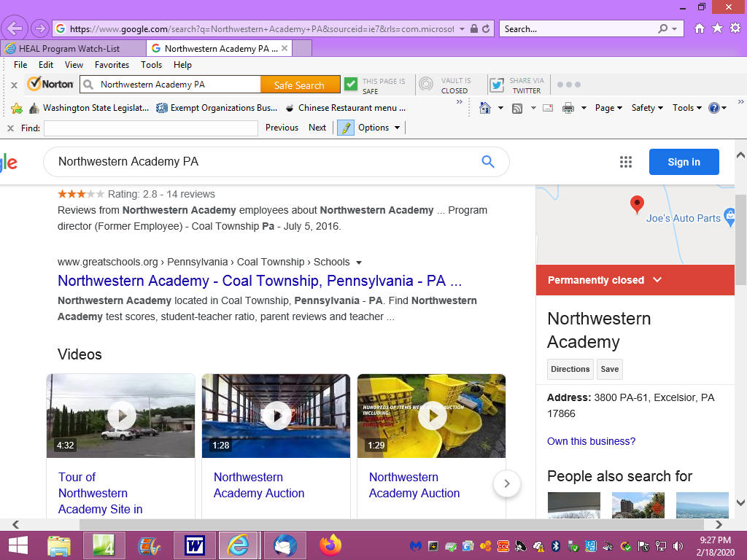This screenshot has height=560, width=747.
Task: Click the Vault Is Closed icon
Action: point(426,85)
